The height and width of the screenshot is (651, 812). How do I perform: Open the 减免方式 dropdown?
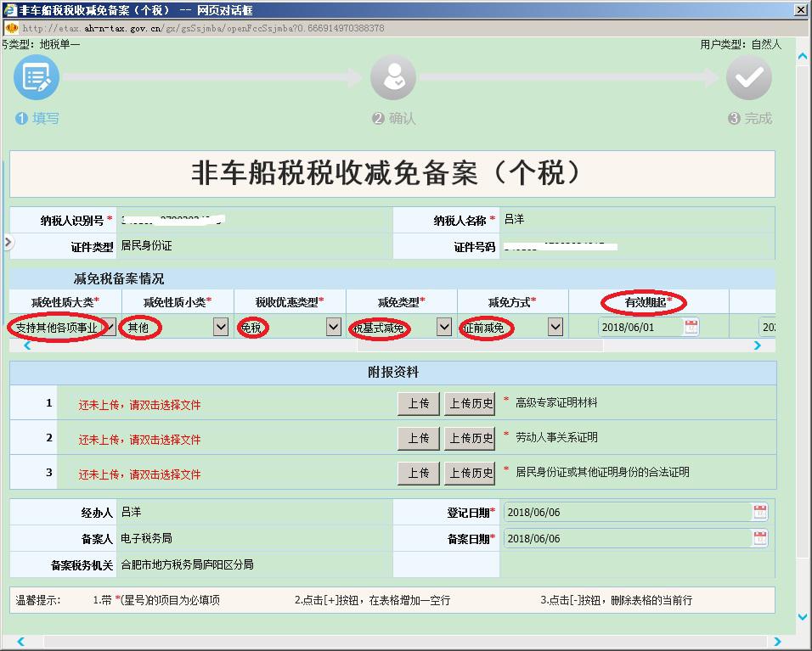tap(555, 327)
